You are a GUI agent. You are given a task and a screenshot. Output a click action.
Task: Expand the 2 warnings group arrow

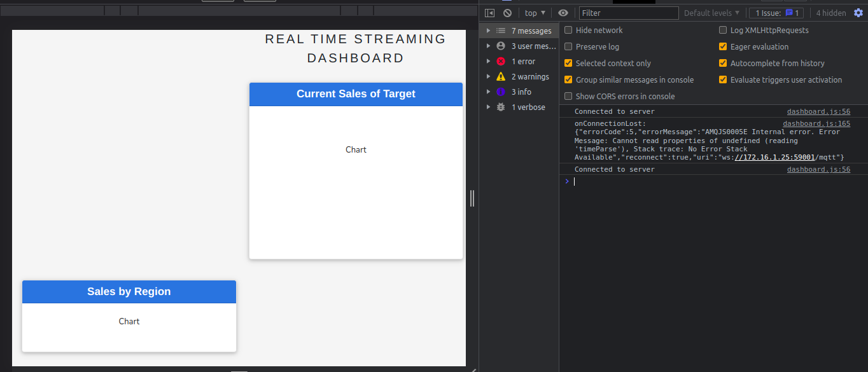[x=488, y=76]
